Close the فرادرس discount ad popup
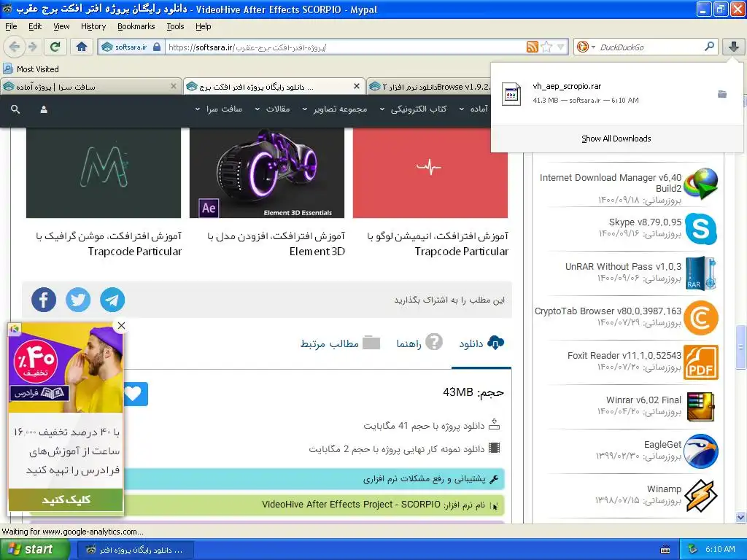 pyautogui.click(x=122, y=326)
